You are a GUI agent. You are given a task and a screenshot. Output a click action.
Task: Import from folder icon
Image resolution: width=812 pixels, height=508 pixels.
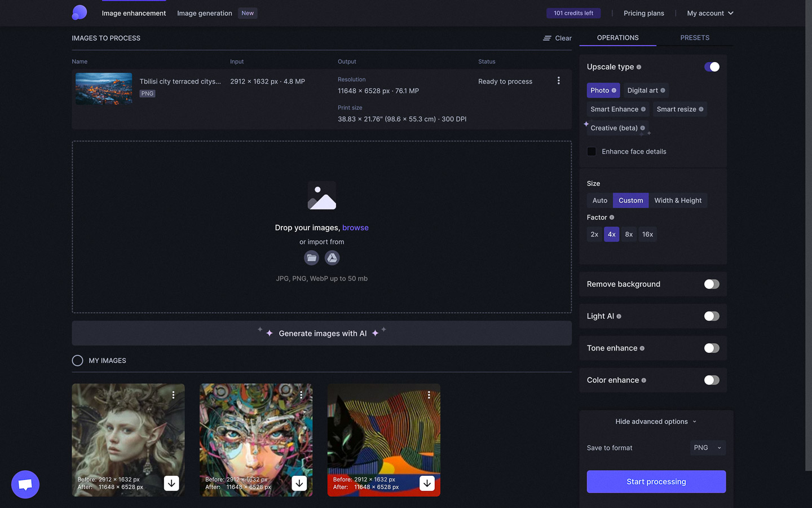coord(311,258)
